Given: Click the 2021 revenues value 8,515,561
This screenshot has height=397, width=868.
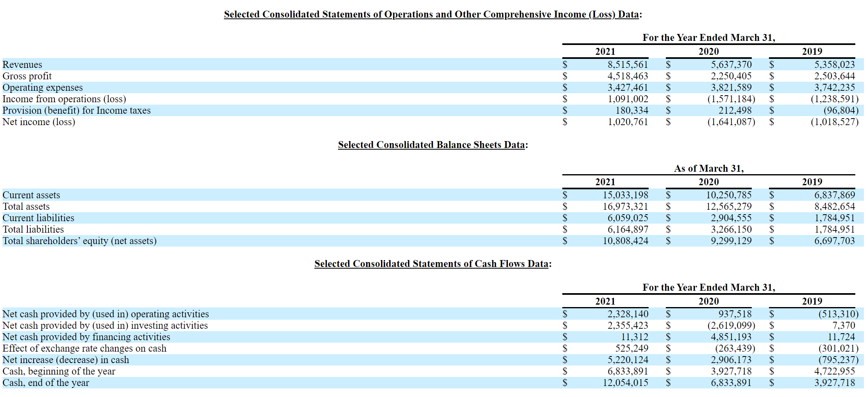Looking at the screenshot, I should pyautogui.click(x=627, y=65).
